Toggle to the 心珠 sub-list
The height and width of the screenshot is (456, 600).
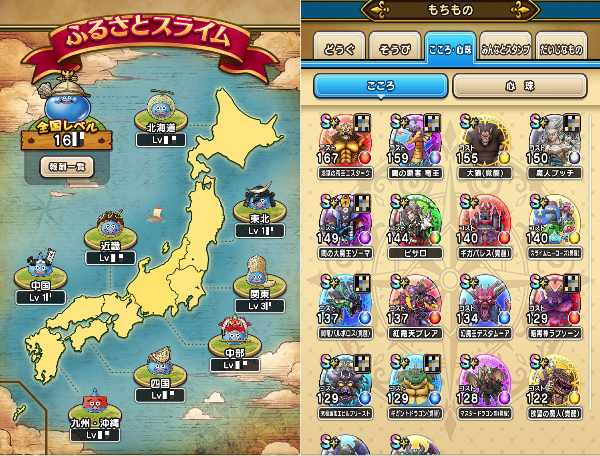pyautogui.click(x=519, y=86)
